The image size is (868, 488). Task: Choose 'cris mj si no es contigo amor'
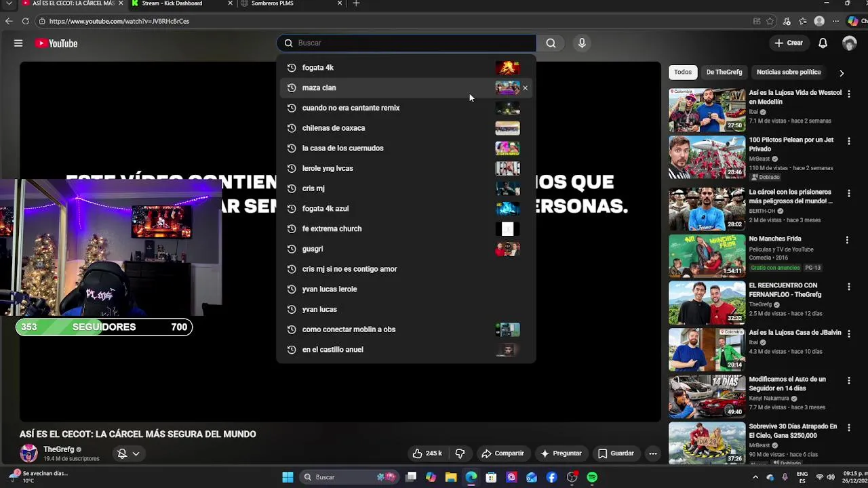pyautogui.click(x=406, y=269)
